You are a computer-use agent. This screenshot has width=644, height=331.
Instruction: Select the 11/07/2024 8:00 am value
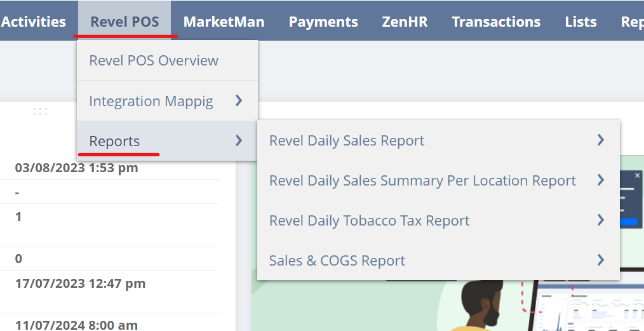pos(76,325)
